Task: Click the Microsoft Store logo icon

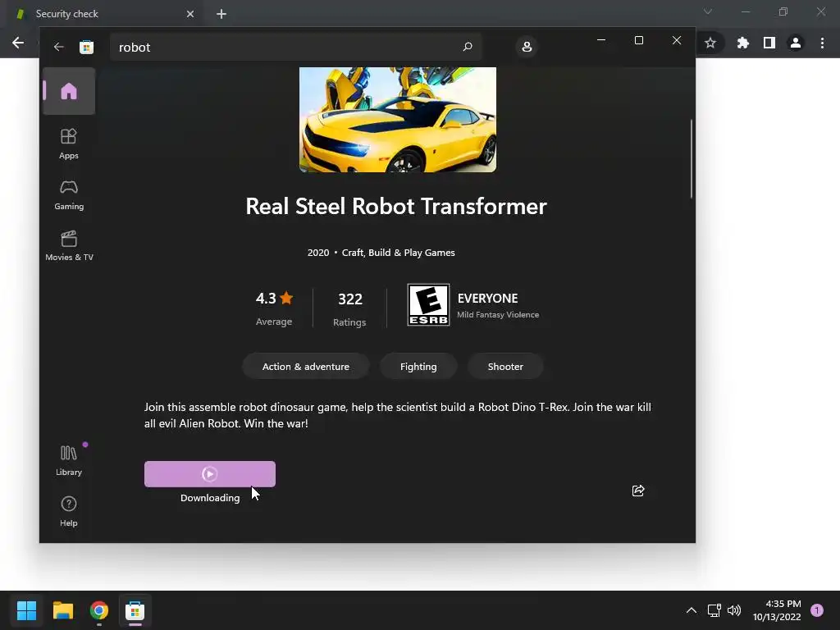Action: 86,47
